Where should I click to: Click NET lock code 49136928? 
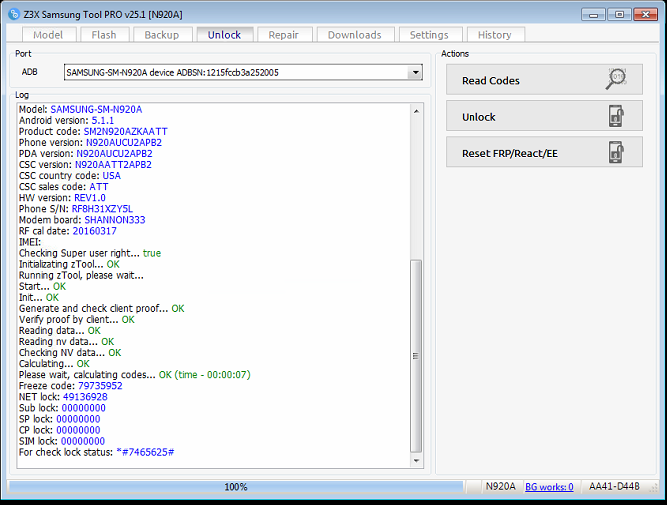[85, 397]
